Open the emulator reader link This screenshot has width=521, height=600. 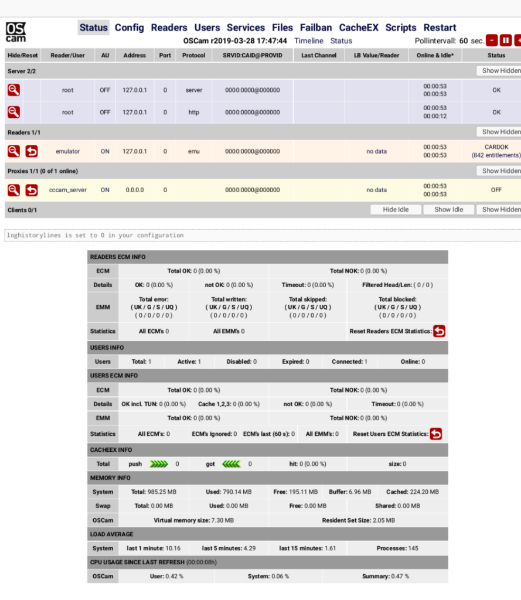[x=68, y=151]
